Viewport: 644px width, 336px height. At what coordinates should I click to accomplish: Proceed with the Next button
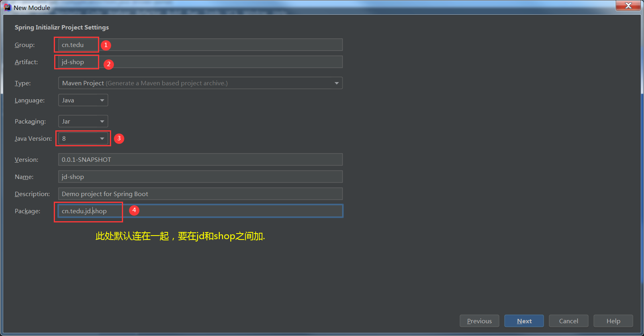click(x=524, y=321)
